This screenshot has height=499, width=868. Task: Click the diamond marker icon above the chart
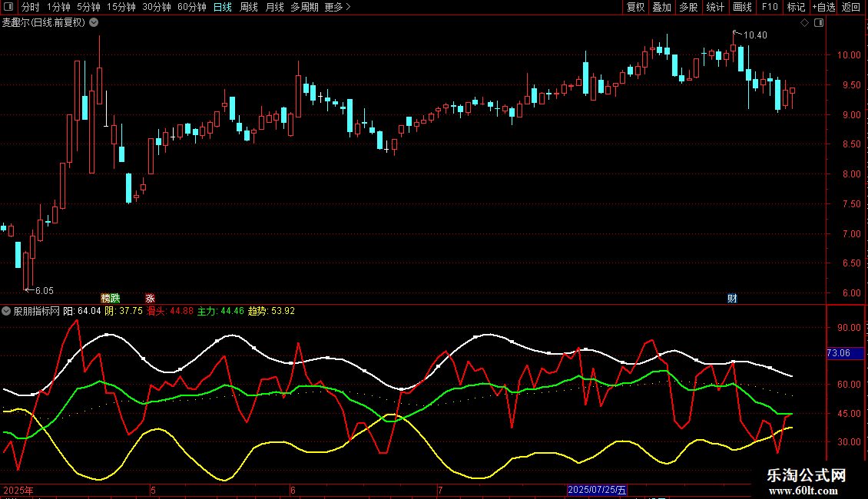tap(805, 23)
